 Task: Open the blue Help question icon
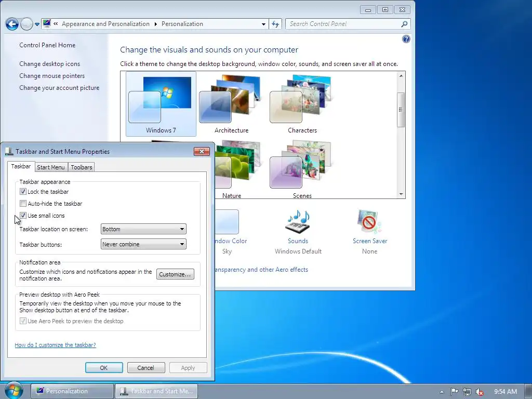[406, 39]
